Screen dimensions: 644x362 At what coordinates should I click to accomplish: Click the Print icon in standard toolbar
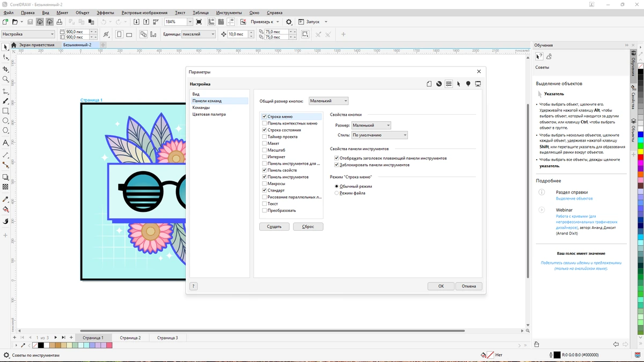59,22
